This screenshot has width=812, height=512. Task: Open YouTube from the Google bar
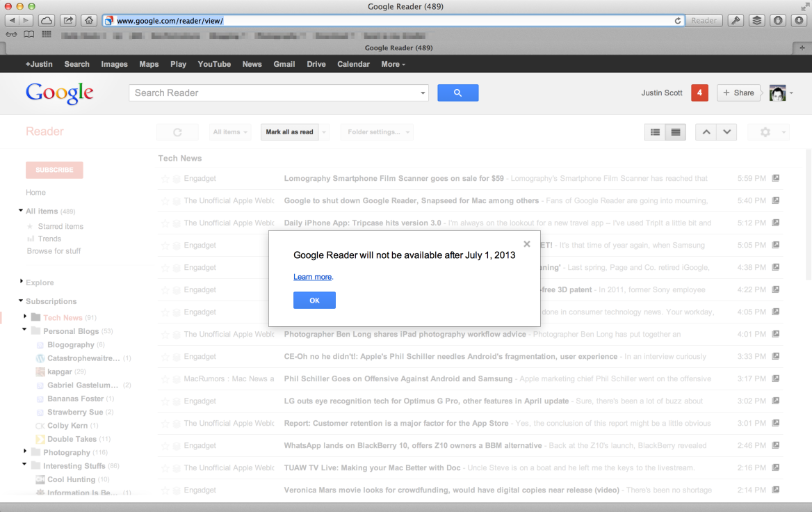[214, 64]
